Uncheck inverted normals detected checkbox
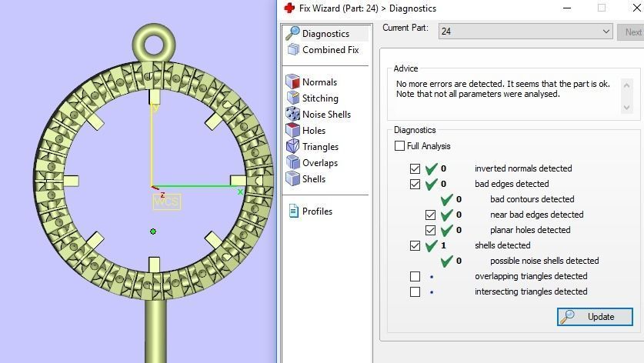Screen dimensions: 644x363 415,168
